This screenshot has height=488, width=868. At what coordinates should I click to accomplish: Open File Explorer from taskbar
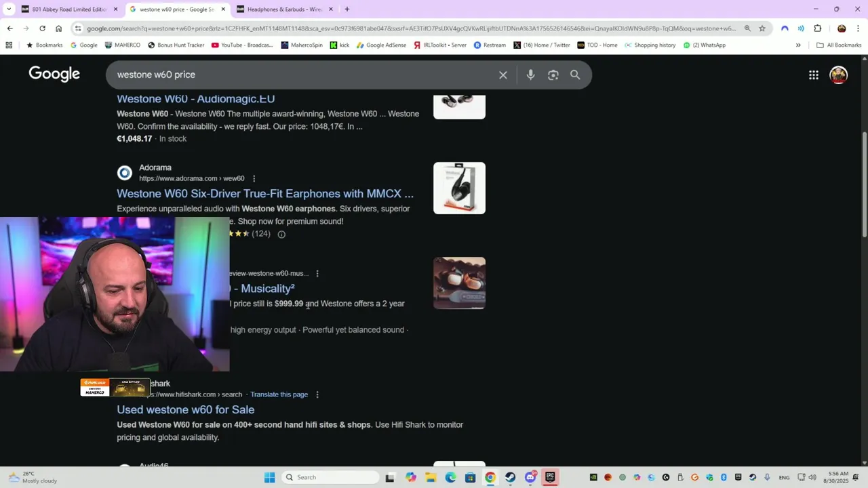(x=431, y=477)
